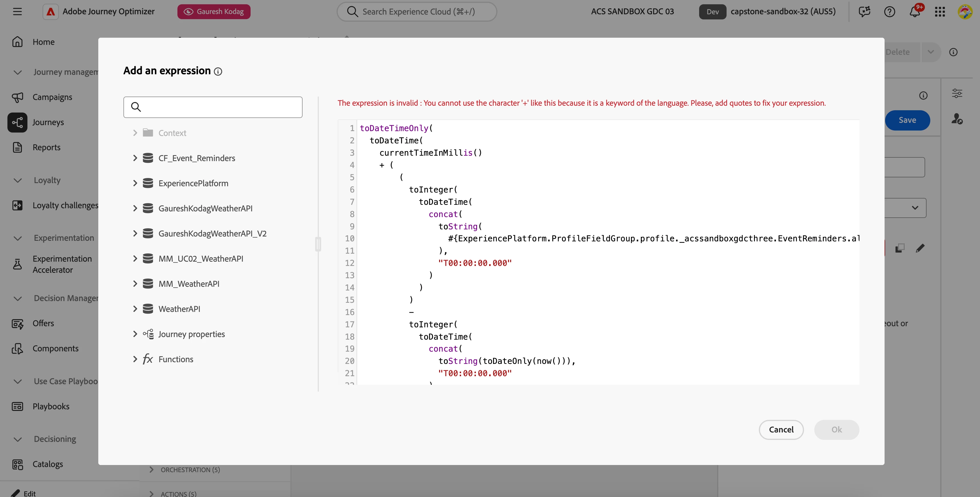The height and width of the screenshot is (497, 980).
Task: Click the feedback chat icon in header
Action: tap(864, 12)
